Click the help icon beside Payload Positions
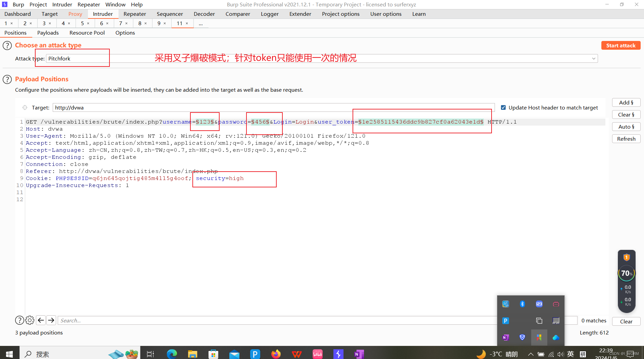The width and height of the screenshot is (644, 359). tap(7, 80)
